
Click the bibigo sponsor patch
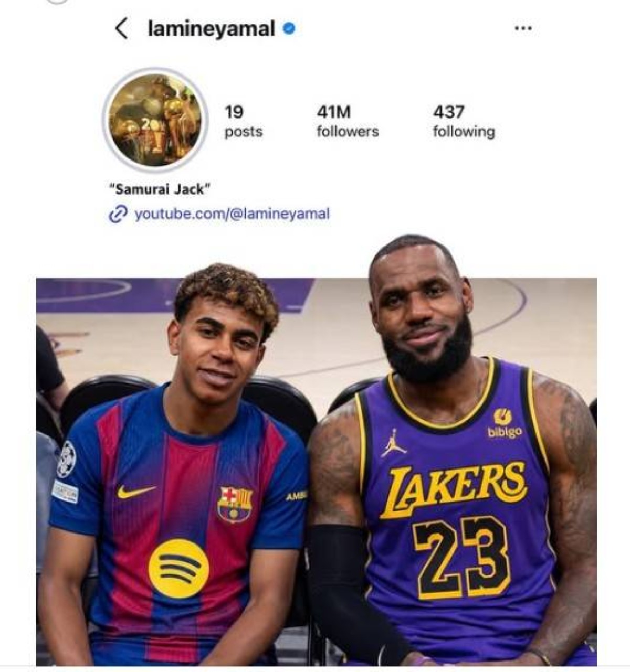coord(504,424)
